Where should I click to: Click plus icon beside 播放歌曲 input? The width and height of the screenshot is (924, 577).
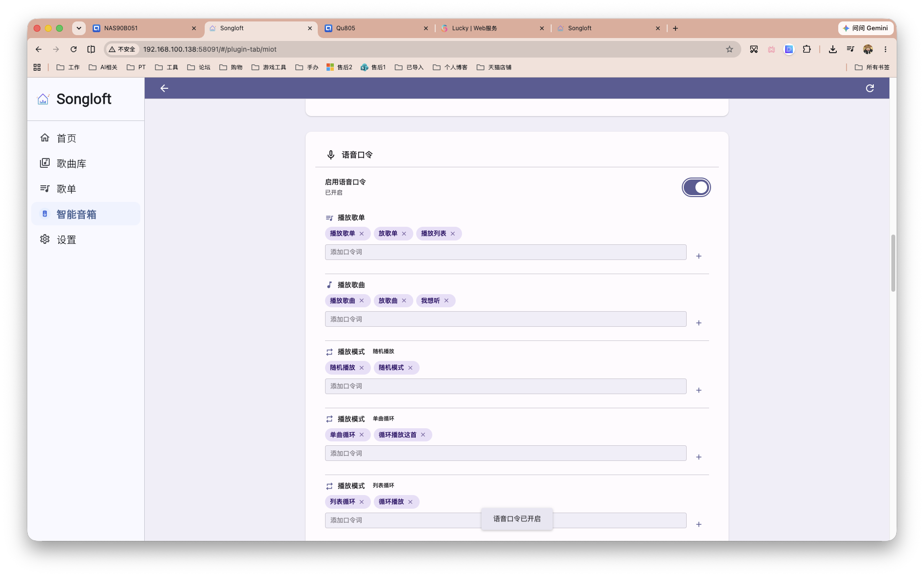(x=698, y=323)
